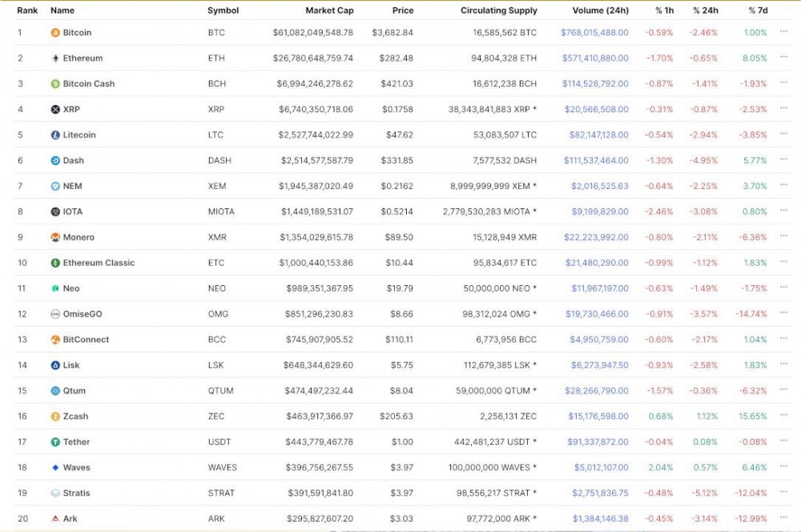The width and height of the screenshot is (801, 532).
Task: Open the Bitcoin Cash name link
Action: click(x=89, y=84)
